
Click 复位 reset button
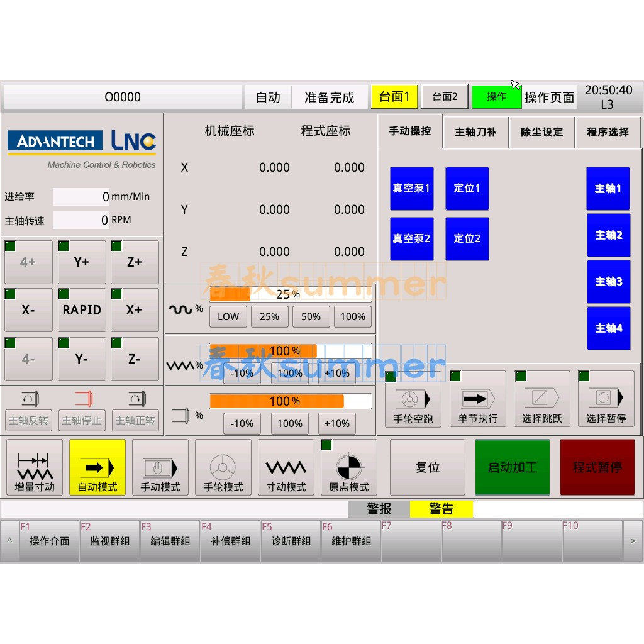coord(428,467)
